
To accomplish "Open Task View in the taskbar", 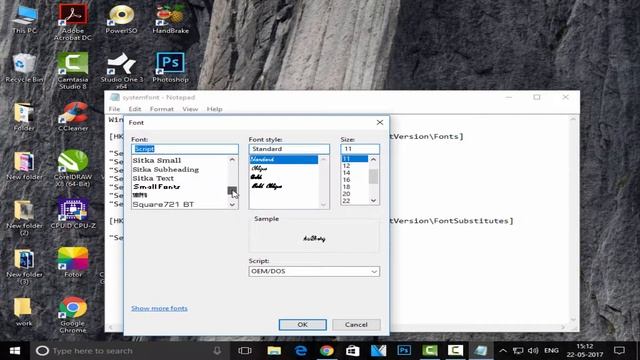I will tap(245, 351).
